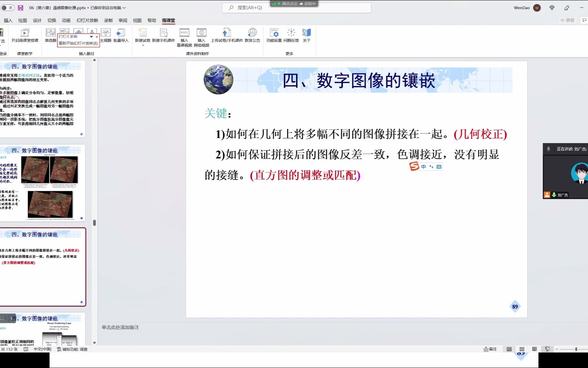
Task: Upload test paper/mobile courseware icon
Action: pyautogui.click(x=227, y=32)
